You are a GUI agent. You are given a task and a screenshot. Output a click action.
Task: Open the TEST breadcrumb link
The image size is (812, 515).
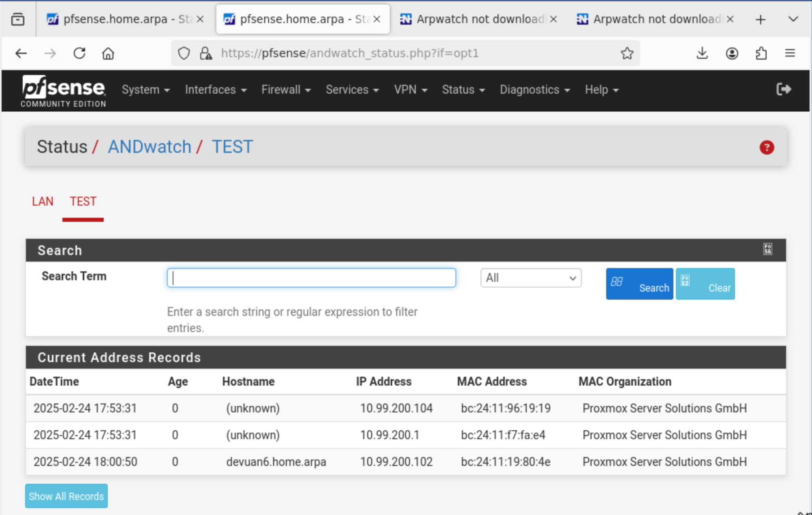(x=233, y=147)
